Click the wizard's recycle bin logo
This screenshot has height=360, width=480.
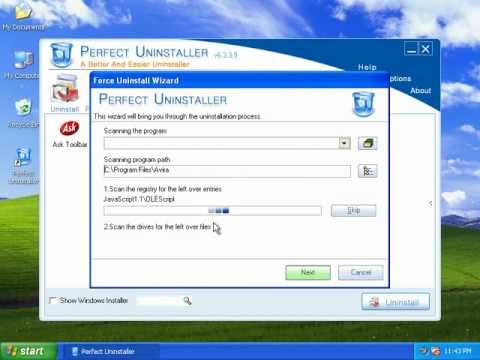click(363, 104)
